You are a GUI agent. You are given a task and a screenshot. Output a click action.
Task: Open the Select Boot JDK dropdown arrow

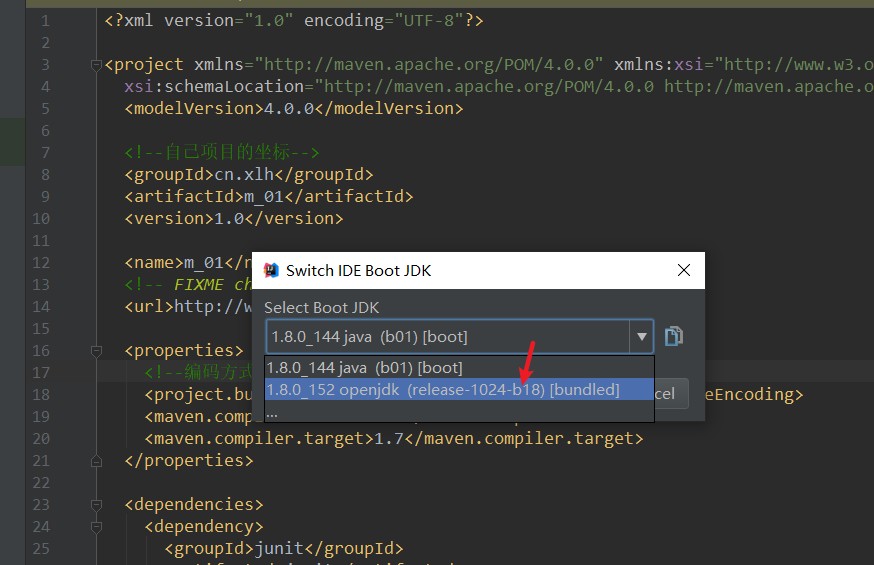642,337
